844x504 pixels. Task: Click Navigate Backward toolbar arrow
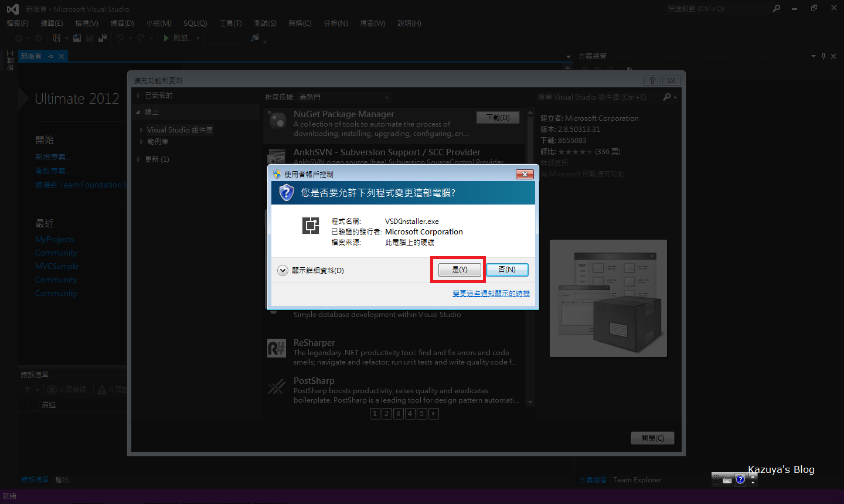point(19,38)
